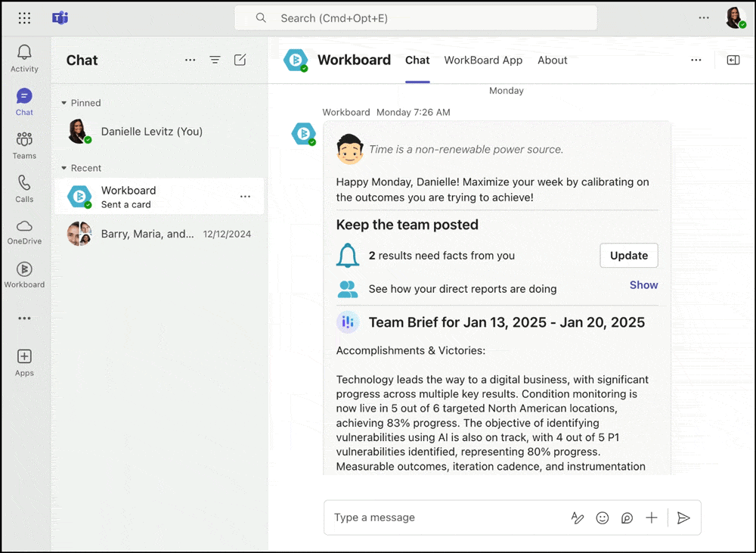The image size is (756, 553).
Task: Click the Chat pane title
Action: pyautogui.click(x=82, y=61)
